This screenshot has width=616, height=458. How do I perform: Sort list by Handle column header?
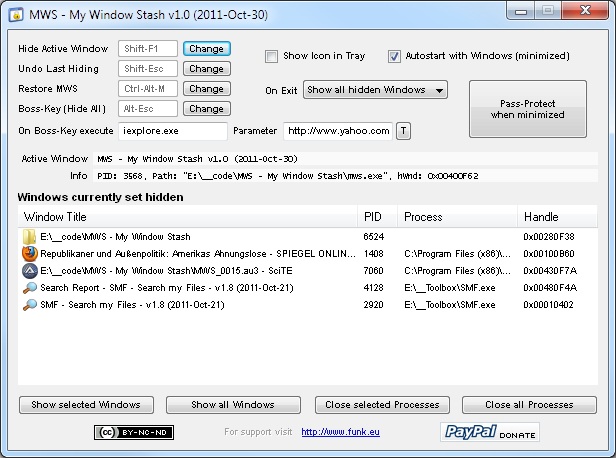(557, 217)
